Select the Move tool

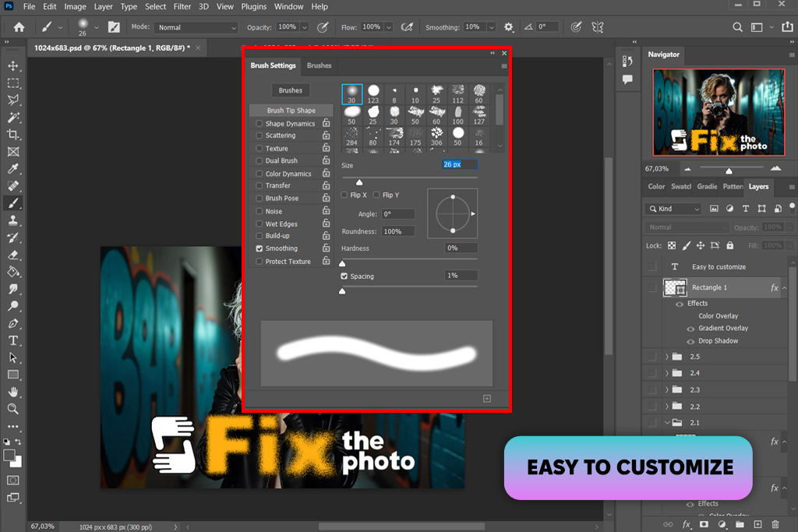[x=13, y=65]
